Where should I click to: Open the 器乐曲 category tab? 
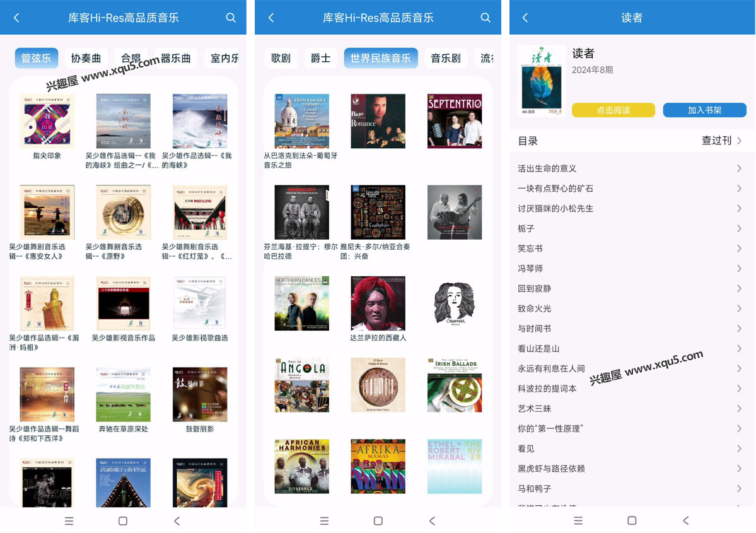point(175,59)
